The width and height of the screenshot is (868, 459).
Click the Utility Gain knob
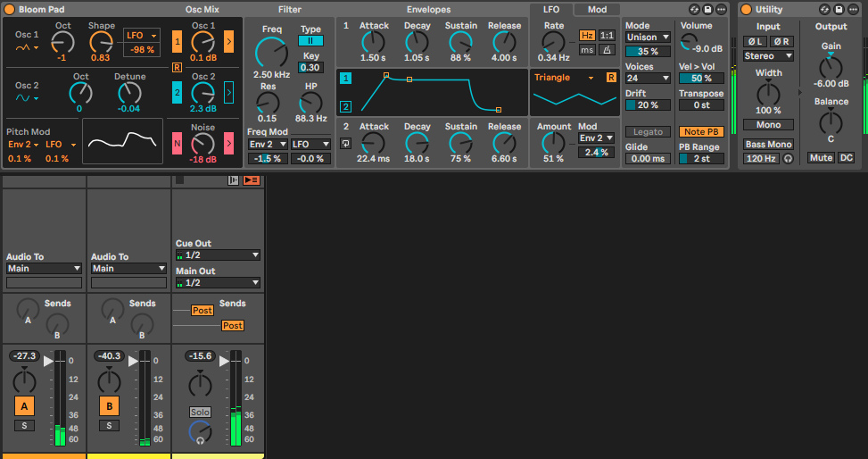[831, 67]
